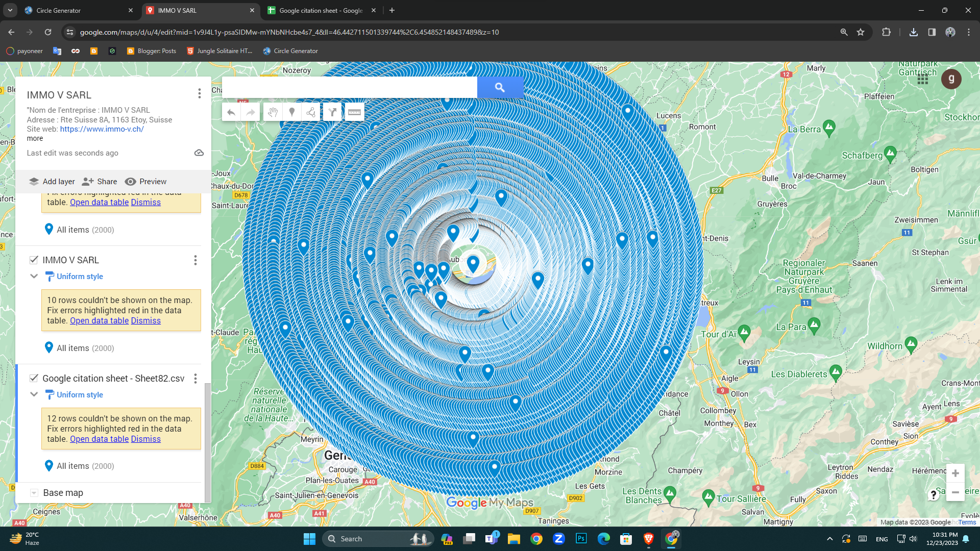Open data table link in IMMO V SARL layer
Viewport: 980px width, 551px height.
click(99, 320)
